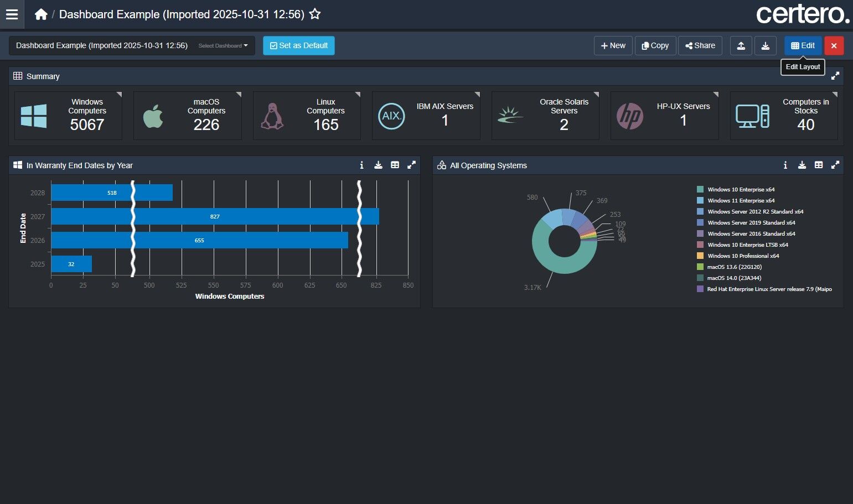Screen dimensions: 853x504
Task: Click the macOS 13.6 legend color swatch
Action: [700, 267]
